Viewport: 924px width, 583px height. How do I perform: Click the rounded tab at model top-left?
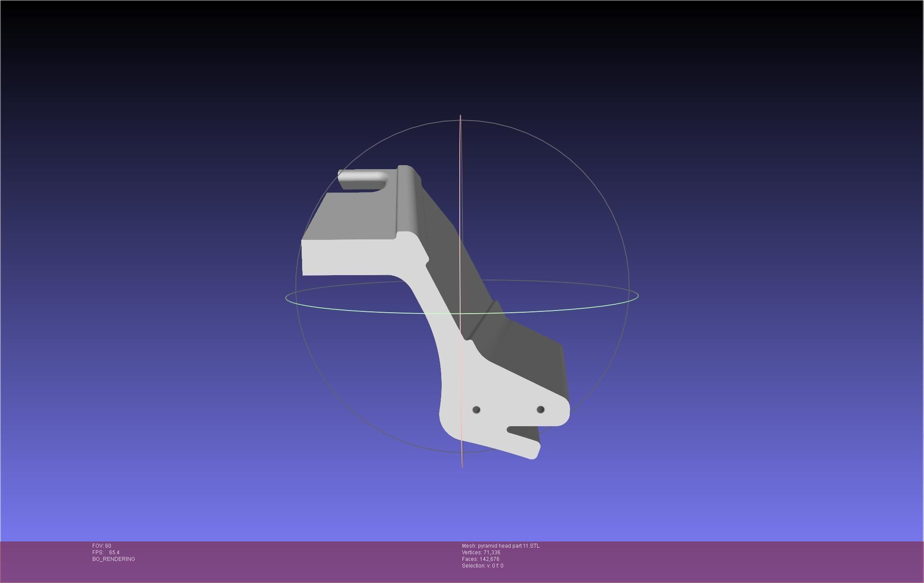point(362,178)
